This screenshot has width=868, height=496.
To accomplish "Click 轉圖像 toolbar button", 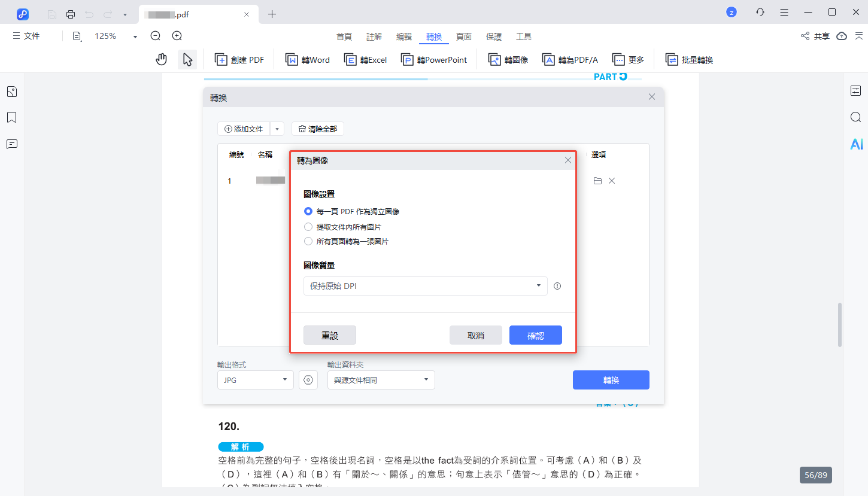I will (x=508, y=60).
